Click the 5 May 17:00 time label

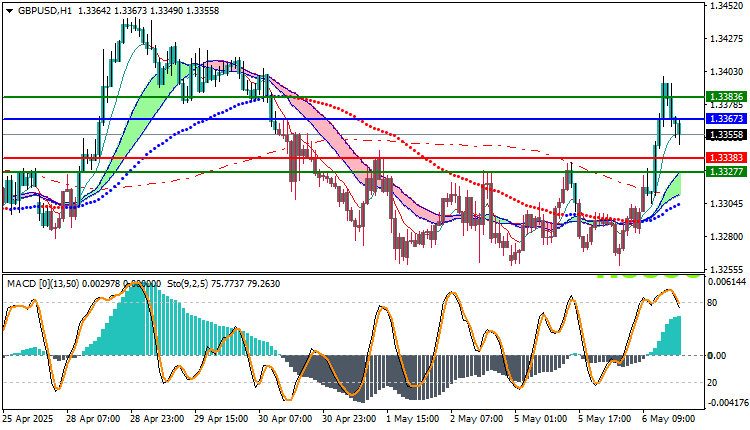(x=605, y=419)
